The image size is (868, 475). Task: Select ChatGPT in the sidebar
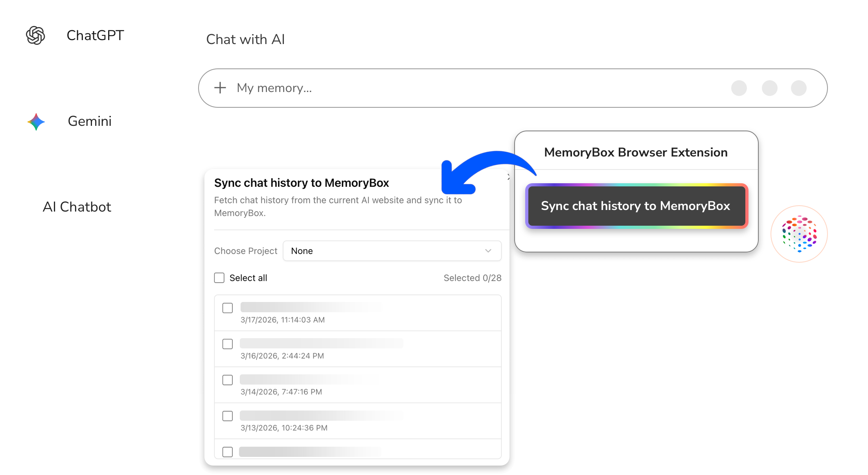[95, 35]
